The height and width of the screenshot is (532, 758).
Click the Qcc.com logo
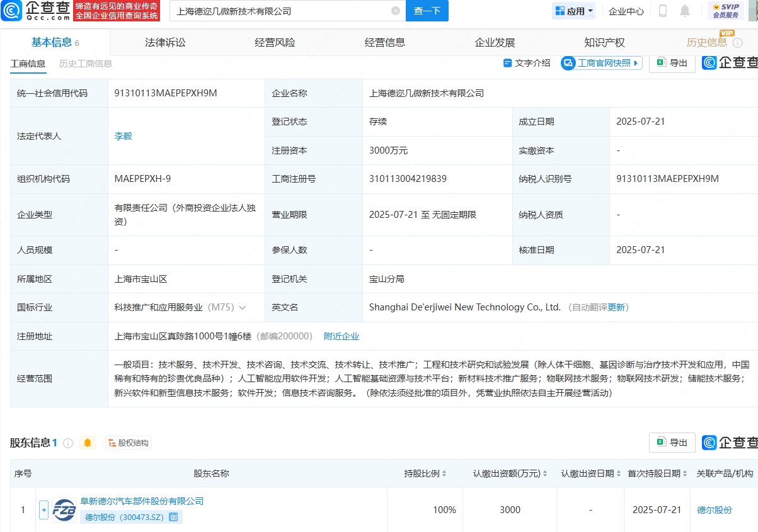pyautogui.click(x=35, y=11)
